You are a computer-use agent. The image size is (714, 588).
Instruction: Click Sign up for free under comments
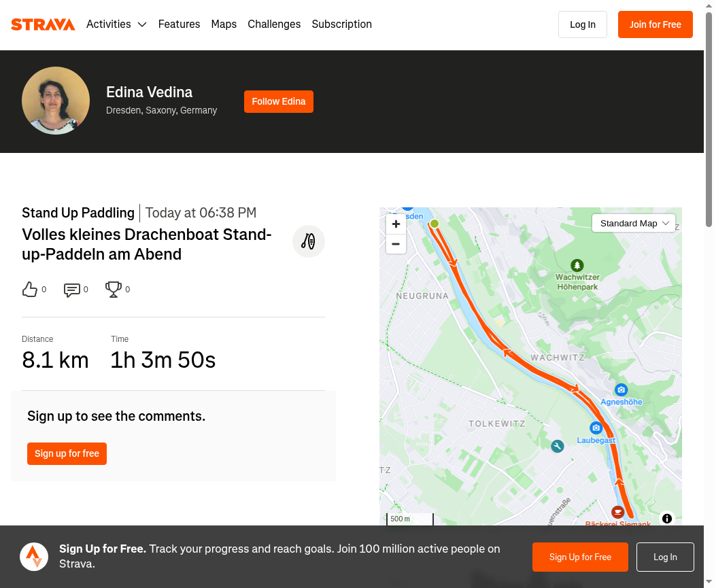point(67,453)
